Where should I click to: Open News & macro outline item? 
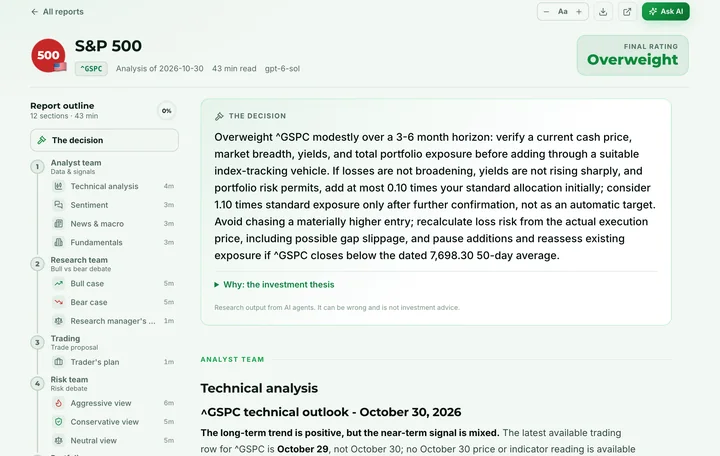coord(113,224)
